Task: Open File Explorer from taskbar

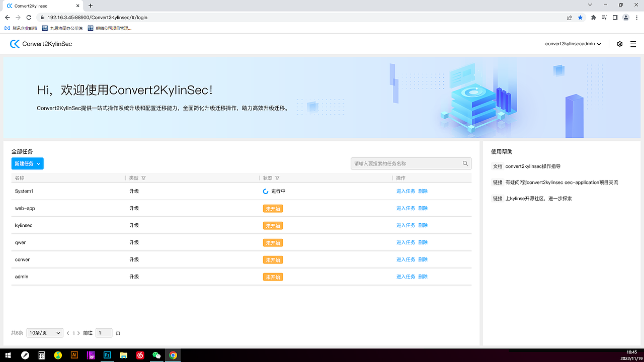Action: (x=123, y=355)
